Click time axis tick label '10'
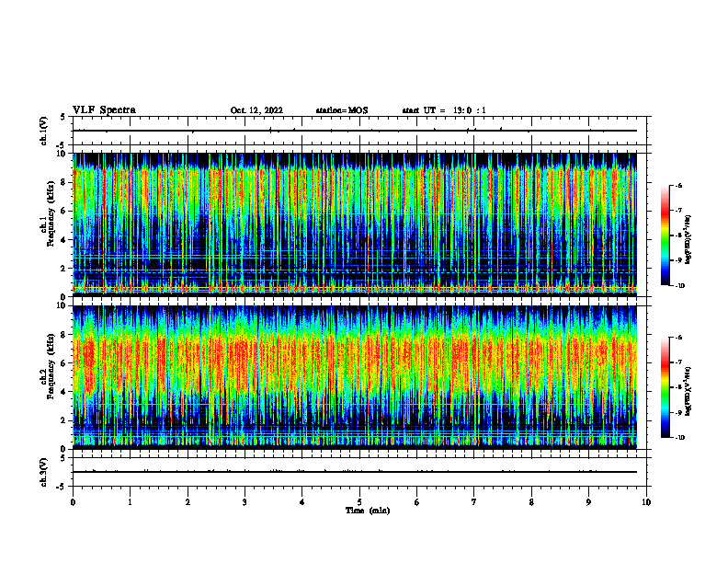The image size is (728, 563). coord(646,502)
